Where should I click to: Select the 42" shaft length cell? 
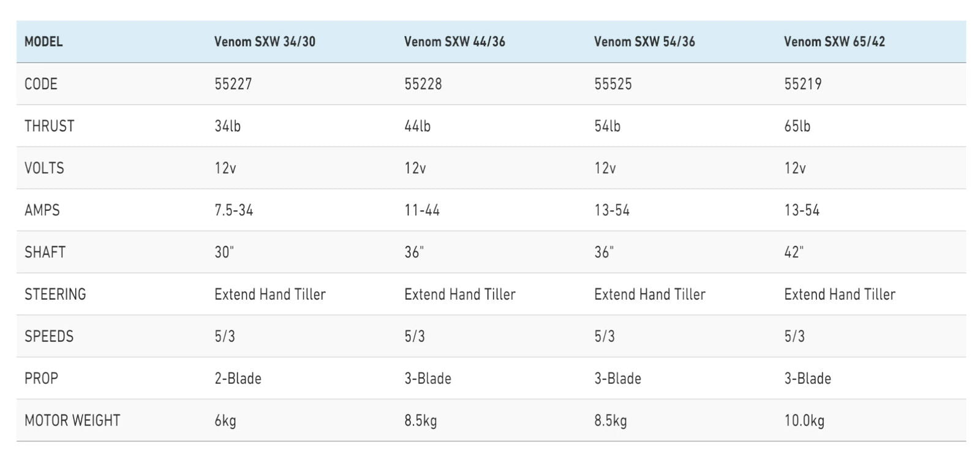point(793,252)
